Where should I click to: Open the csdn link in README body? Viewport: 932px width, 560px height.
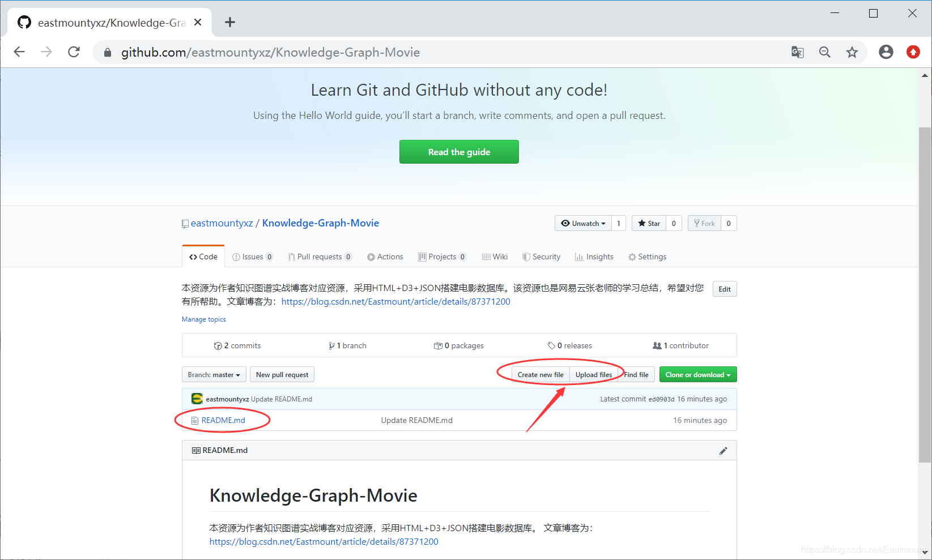pyautogui.click(x=324, y=541)
